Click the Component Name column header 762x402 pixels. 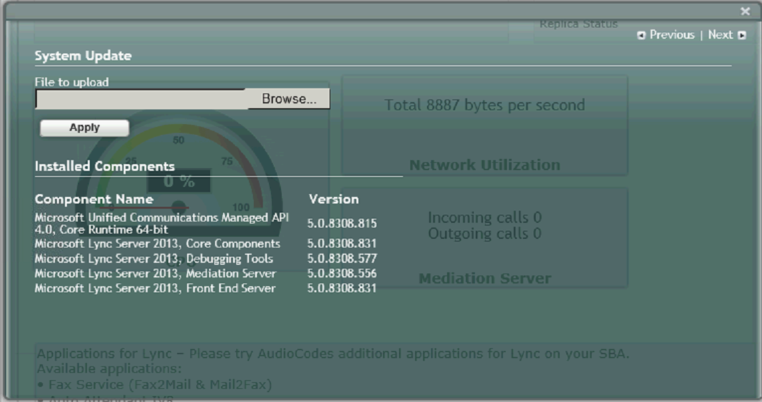94,199
